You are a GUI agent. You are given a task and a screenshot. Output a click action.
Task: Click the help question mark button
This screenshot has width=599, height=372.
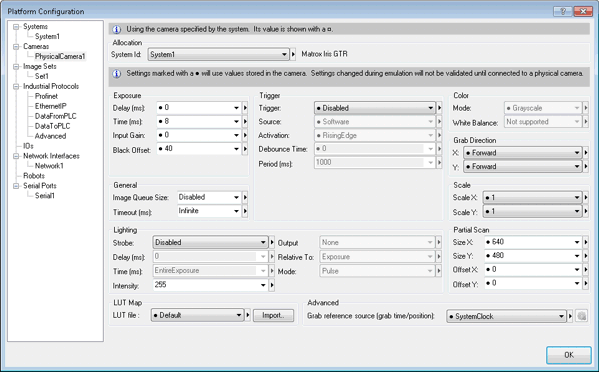click(563, 11)
